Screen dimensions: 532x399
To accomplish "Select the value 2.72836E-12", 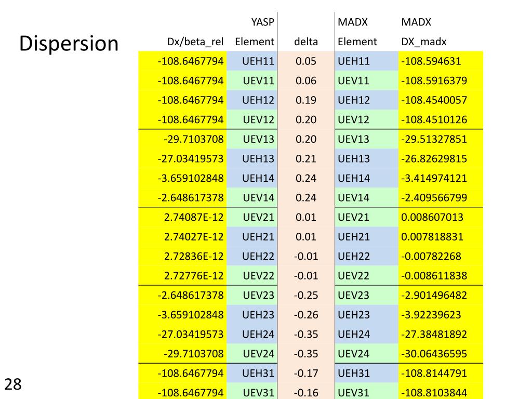I will 194,256.
